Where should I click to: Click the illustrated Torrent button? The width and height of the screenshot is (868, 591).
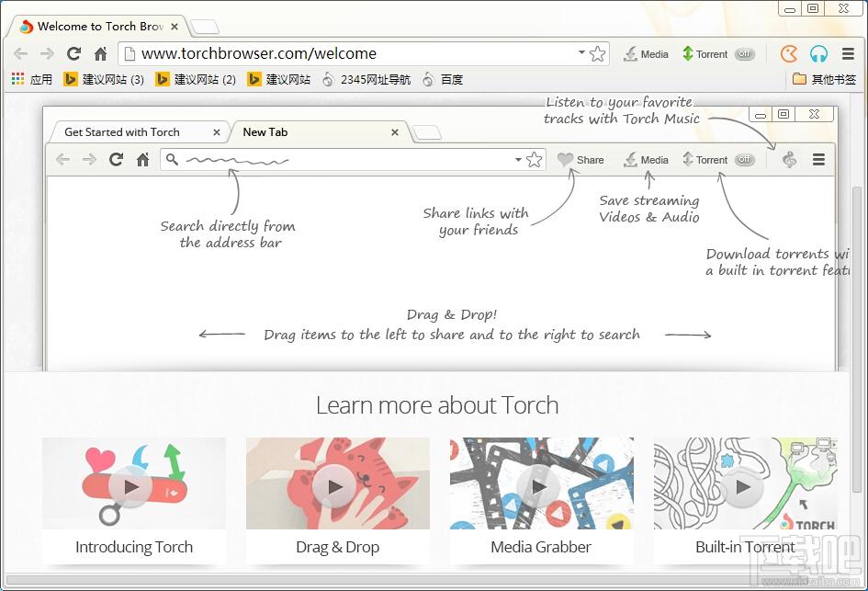(x=705, y=160)
